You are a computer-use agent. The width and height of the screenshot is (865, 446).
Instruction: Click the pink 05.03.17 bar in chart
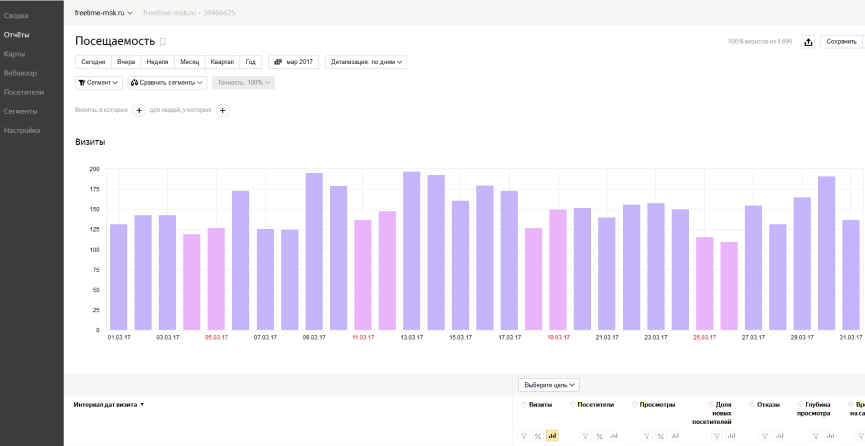click(x=216, y=279)
